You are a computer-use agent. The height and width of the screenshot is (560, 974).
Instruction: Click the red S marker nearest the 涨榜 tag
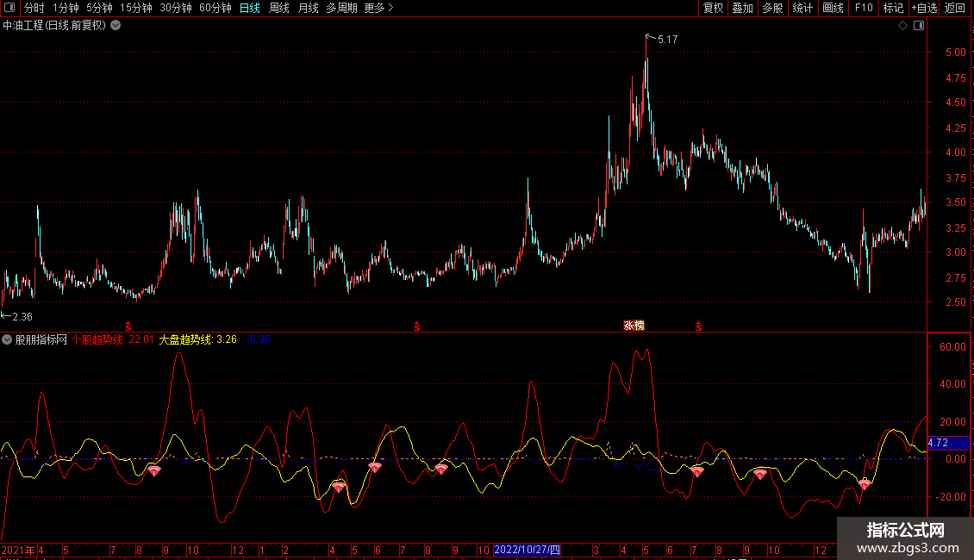point(699,327)
